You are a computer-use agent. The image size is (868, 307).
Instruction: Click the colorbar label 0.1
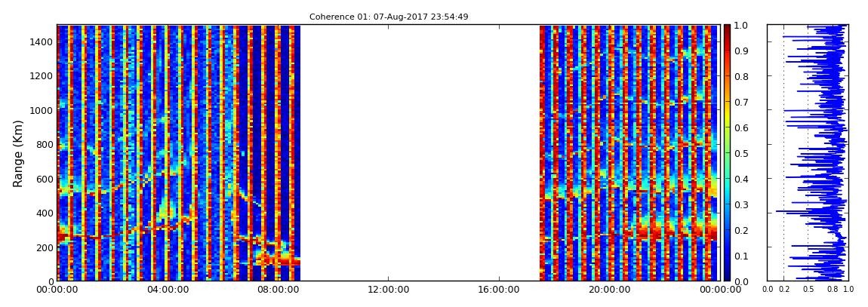(740, 256)
